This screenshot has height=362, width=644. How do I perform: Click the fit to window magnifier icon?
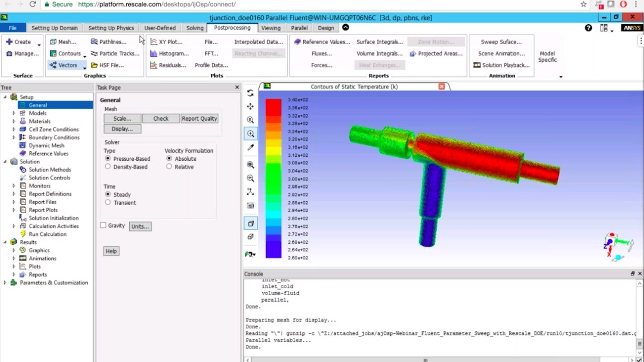point(250,165)
